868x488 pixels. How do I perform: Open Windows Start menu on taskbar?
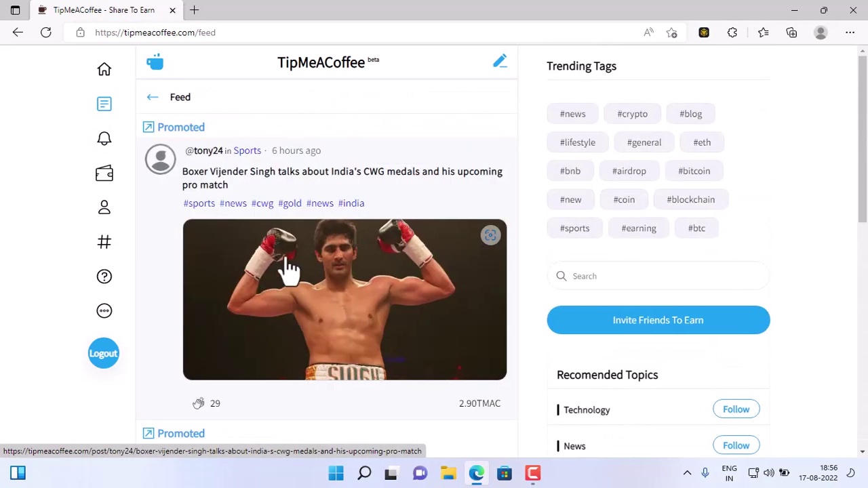point(336,473)
